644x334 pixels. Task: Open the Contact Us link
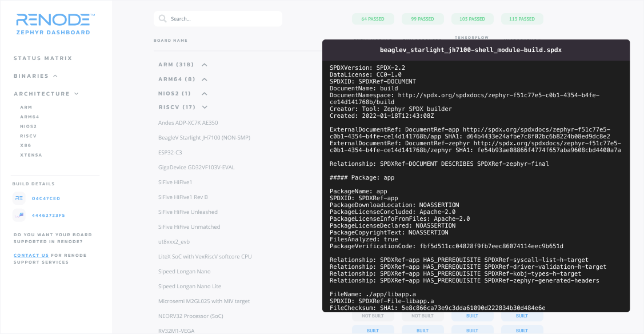point(31,256)
